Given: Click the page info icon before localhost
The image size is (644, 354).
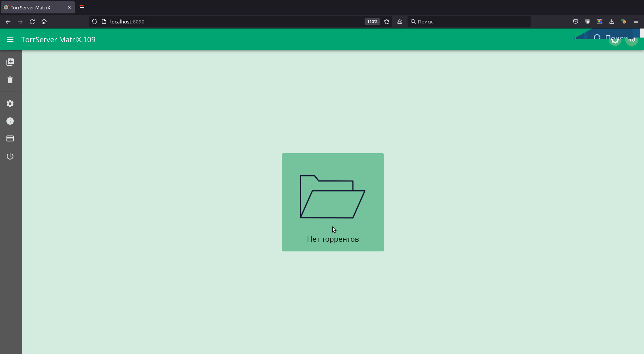Looking at the screenshot, I should click(104, 21).
